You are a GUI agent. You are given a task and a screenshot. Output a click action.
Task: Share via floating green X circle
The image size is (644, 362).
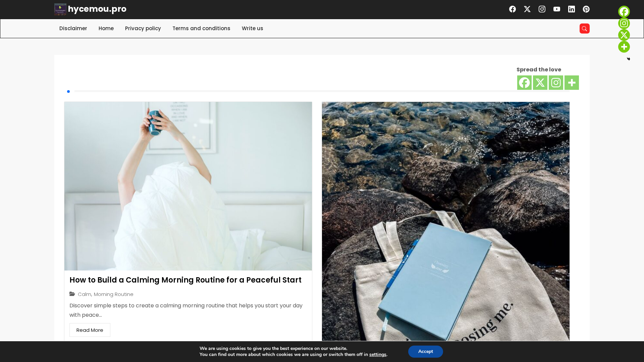pos(624,35)
